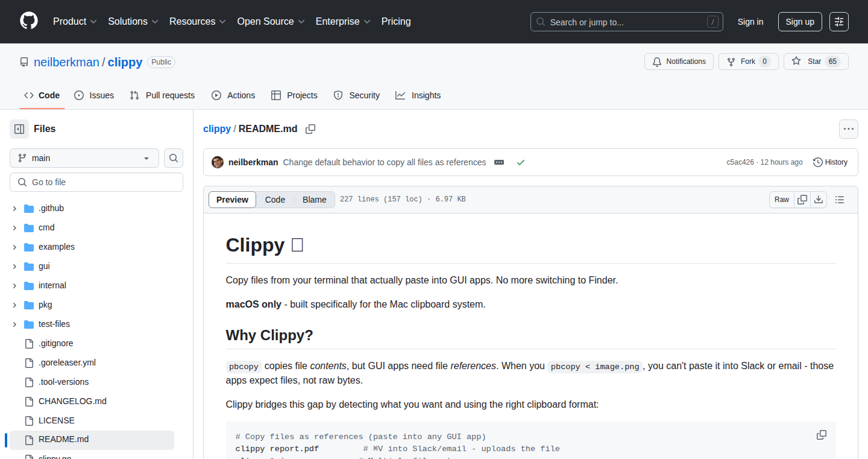Click the clippy breadcrumb link
This screenshot has height=459, width=868.
click(217, 129)
